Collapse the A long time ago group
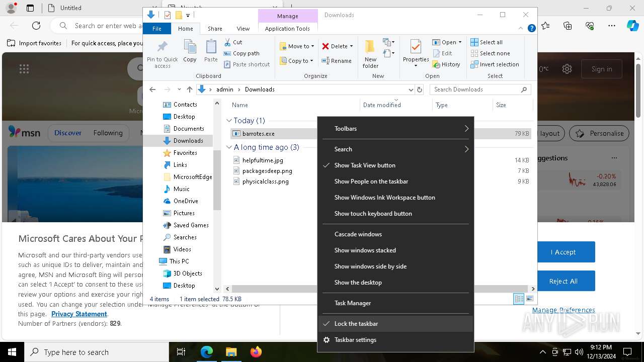The image size is (644, 362). tap(229, 147)
